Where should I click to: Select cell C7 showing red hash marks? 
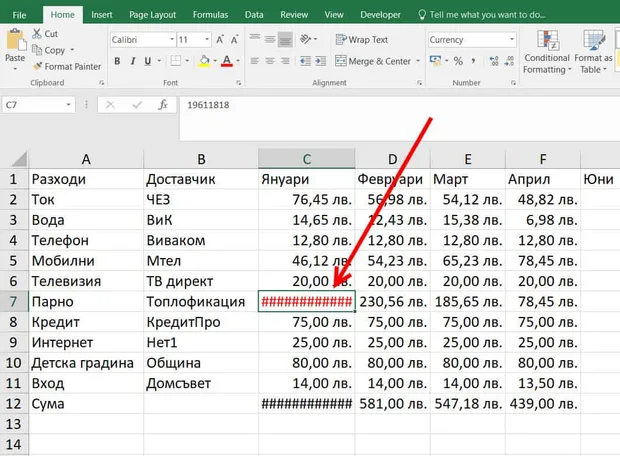[x=306, y=301]
